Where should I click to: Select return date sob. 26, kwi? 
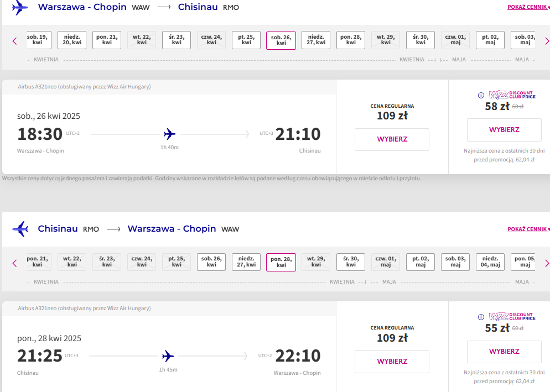(211, 262)
